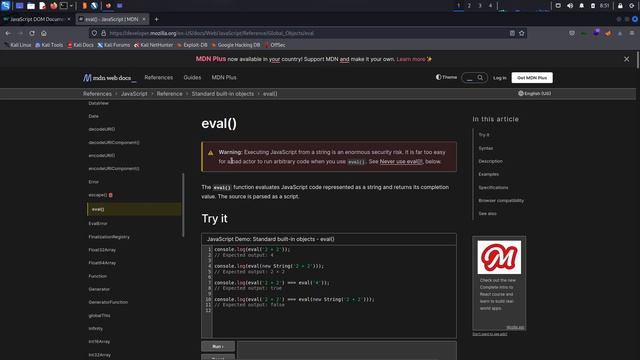640x360 pixels.
Task: Switch to workspace 3
Action: pyautogui.click(x=480, y=6)
